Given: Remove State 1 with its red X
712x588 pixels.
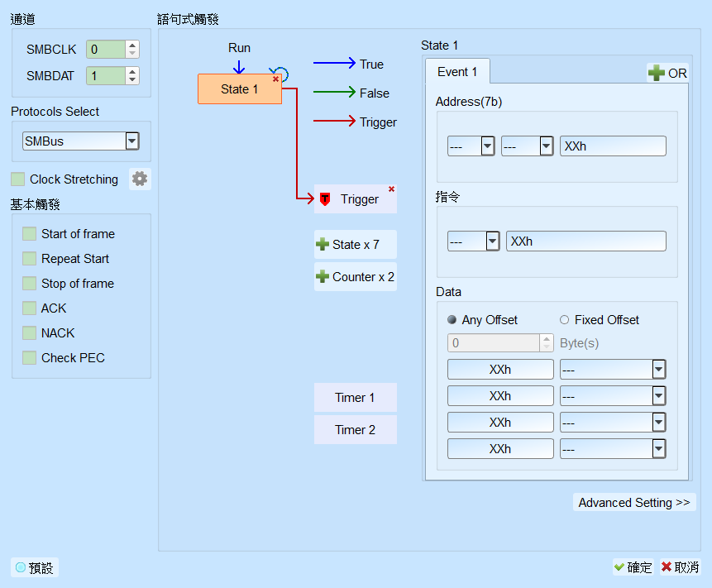Looking at the screenshot, I should 275,79.
